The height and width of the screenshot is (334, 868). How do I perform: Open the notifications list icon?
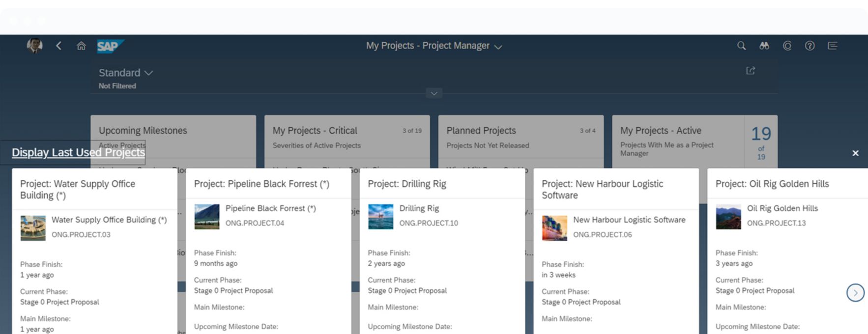(832, 46)
